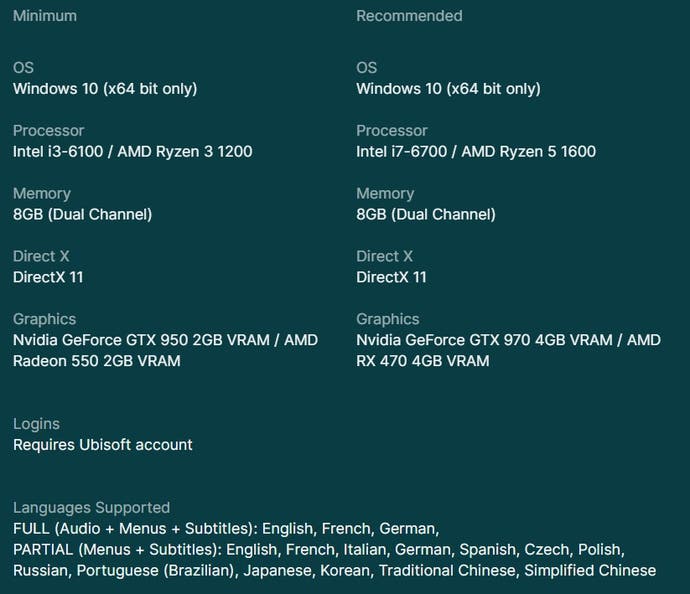690x594 pixels.
Task: Click the Radeon 550 2GB VRAM text
Action: tap(97, 361)
